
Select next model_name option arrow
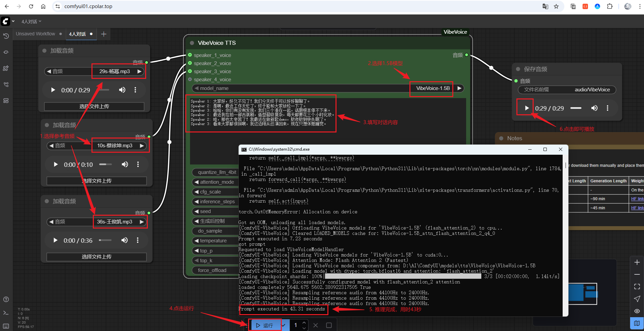pyautogui.click(x=459, y=88)
